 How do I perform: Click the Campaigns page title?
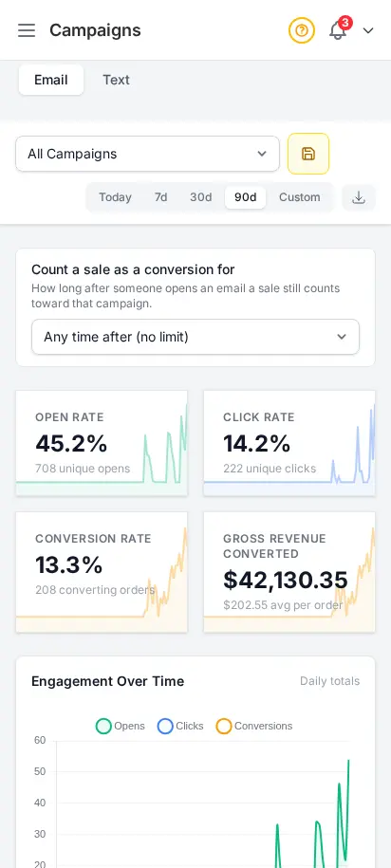tap(95, 30)
